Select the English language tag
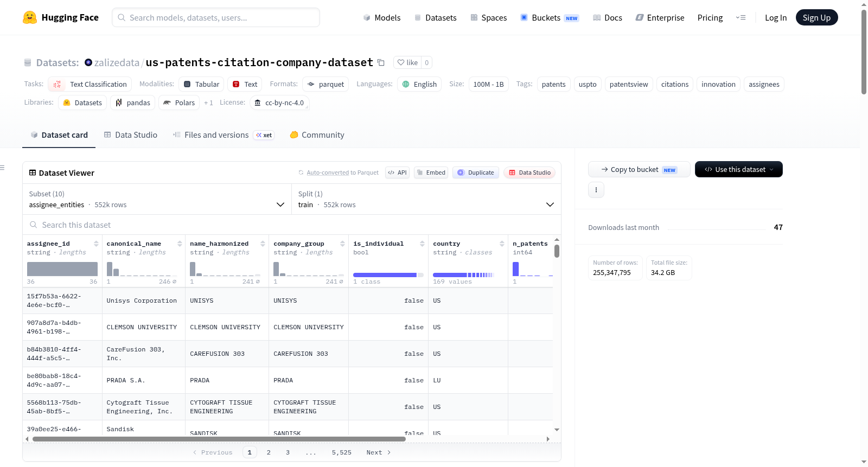 (419, 84)
